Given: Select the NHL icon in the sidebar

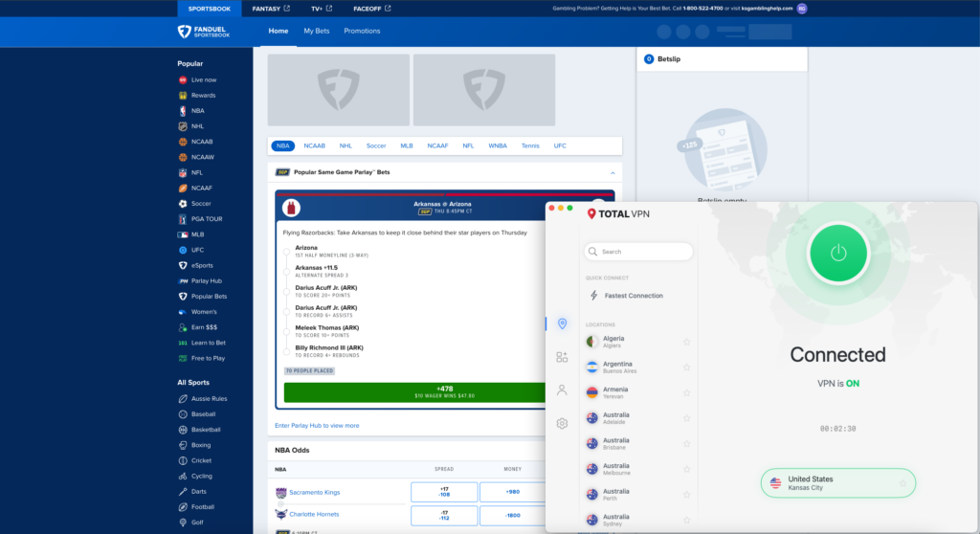Looking at the screenshot, I should pyautogui.click(x=183, y=126).
